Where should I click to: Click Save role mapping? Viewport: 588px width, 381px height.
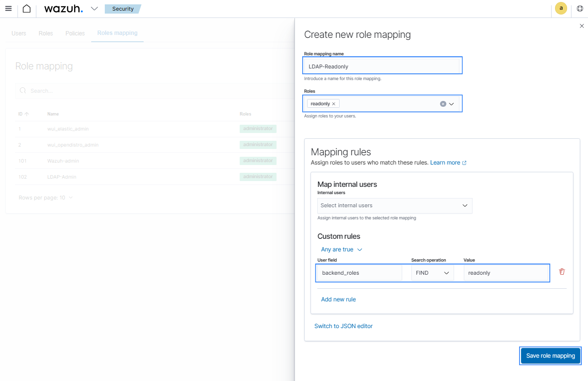(551, 356)
